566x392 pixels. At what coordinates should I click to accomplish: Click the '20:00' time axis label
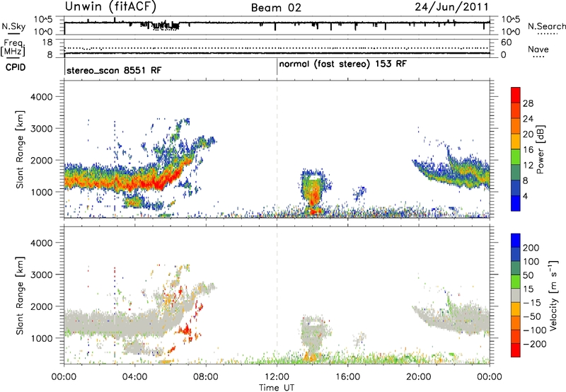(419, 377)
